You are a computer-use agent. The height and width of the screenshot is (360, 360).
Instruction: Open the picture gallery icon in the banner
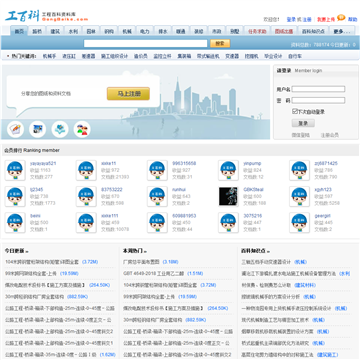point(37,129)
